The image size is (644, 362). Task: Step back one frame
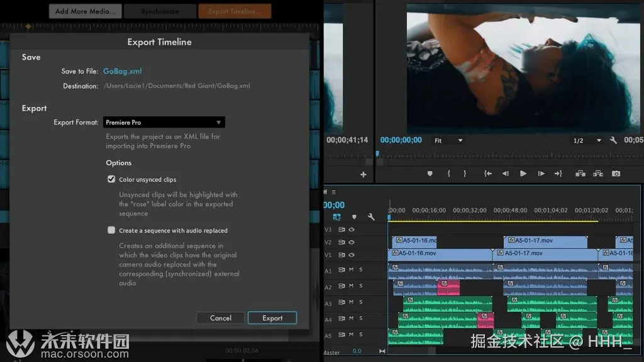(505, 173)
